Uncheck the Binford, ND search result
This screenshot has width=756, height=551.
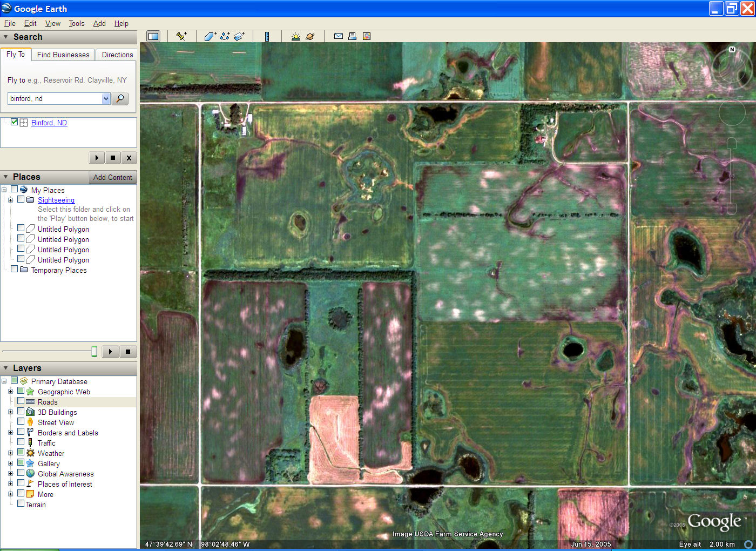pyautogui.click(x=15, y=122)
